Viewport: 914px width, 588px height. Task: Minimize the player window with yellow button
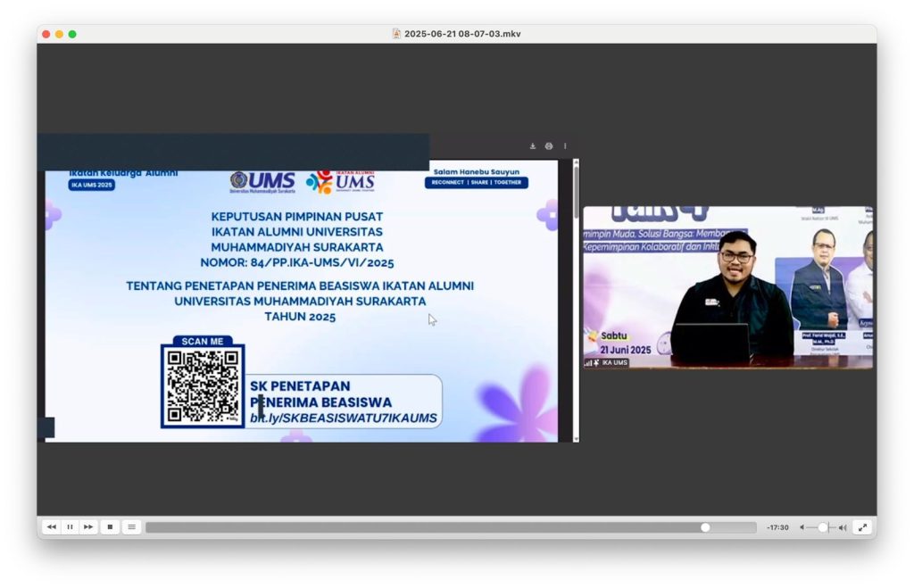pos(60,35)
